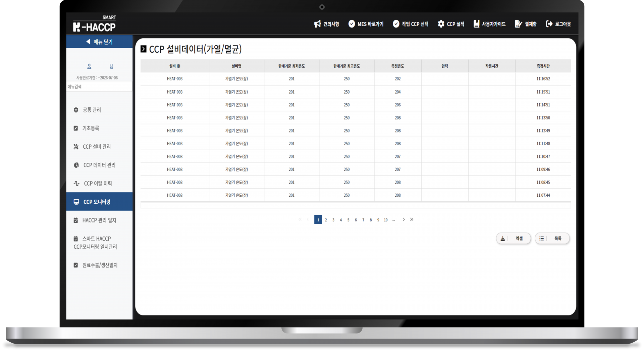The width and height of the screenshot is (644, 351).
Task: Open the 공통 관리 menu
Action: pos(99,110)
